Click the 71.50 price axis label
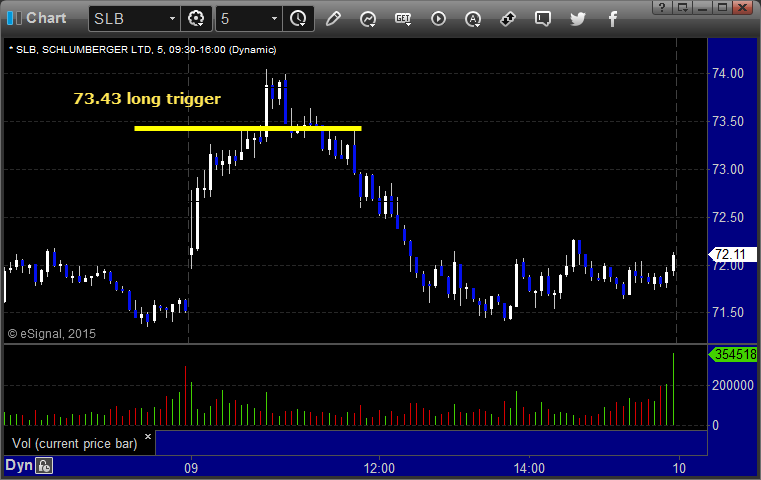The height and width of the screenshot is (480, 761). click(728, 312)
